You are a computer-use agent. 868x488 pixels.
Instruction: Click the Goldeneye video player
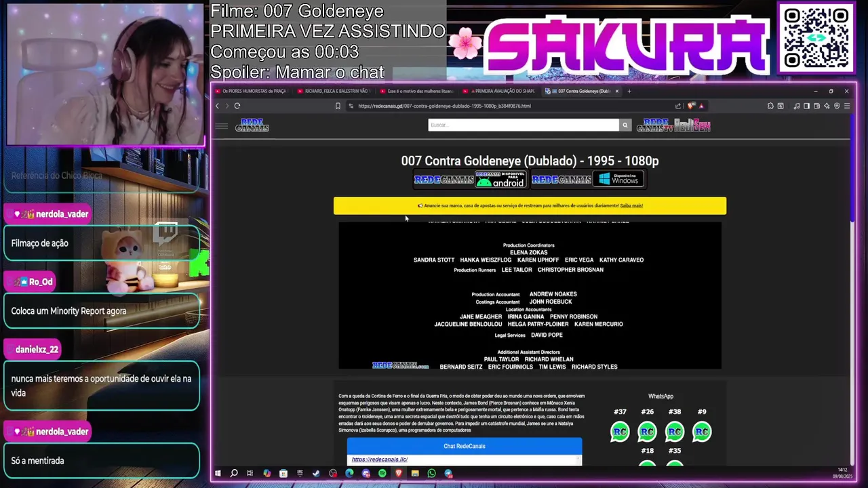(530, 295)
